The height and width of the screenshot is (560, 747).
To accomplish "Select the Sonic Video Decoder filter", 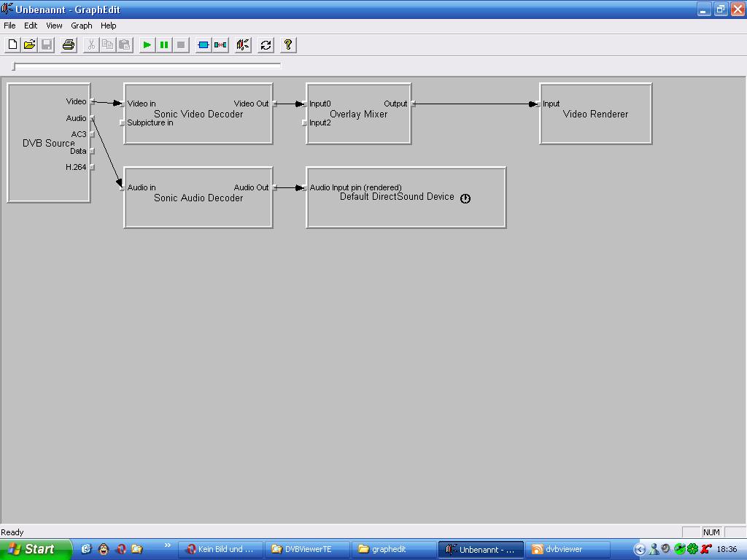I will [x=198, y=114].
